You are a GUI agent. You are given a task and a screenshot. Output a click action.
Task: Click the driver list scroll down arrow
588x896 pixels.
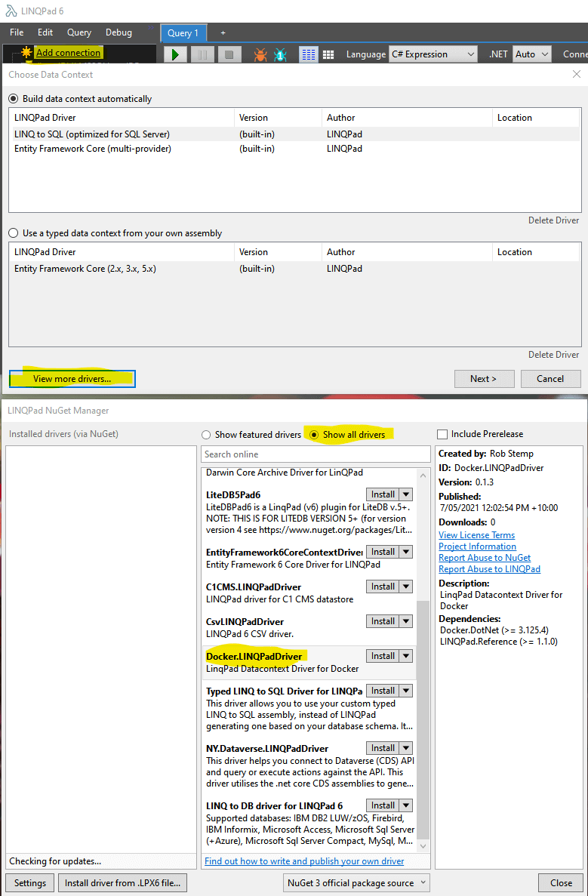tap(423, 845)
